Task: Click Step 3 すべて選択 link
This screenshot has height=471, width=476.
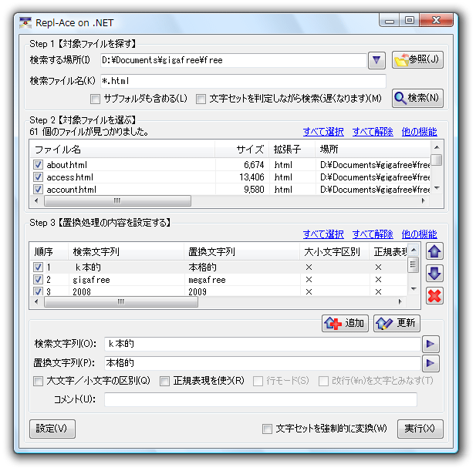Action: tap(323, 234)
